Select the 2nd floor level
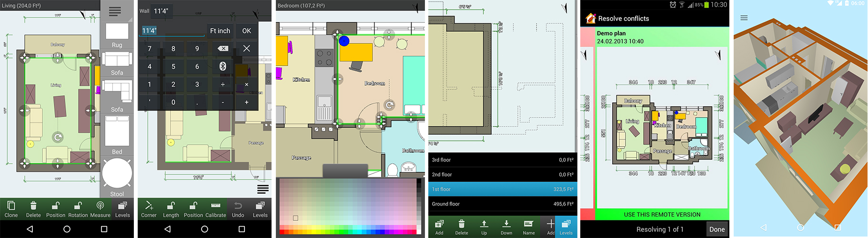Viewport: 868px width, 238px height. pos(503,175)
